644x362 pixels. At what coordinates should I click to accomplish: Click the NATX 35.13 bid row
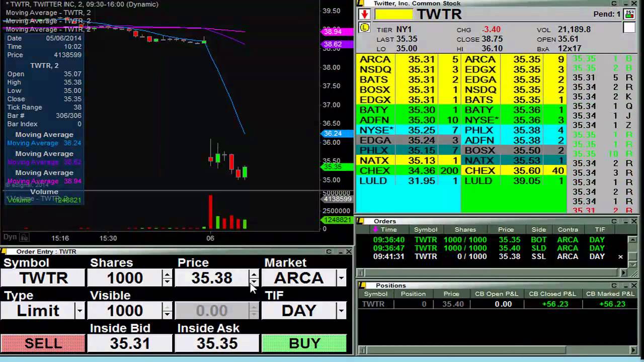(408, 161)
